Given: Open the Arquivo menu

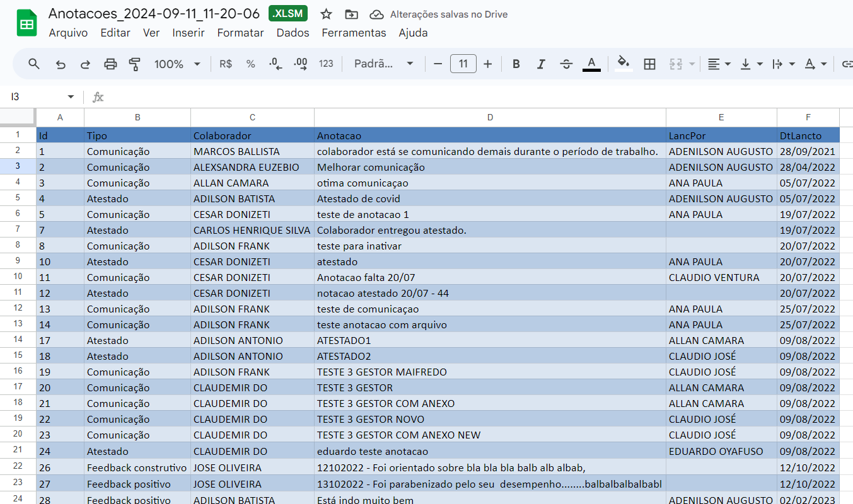Looking at the screenshot, I should (68, 33).
